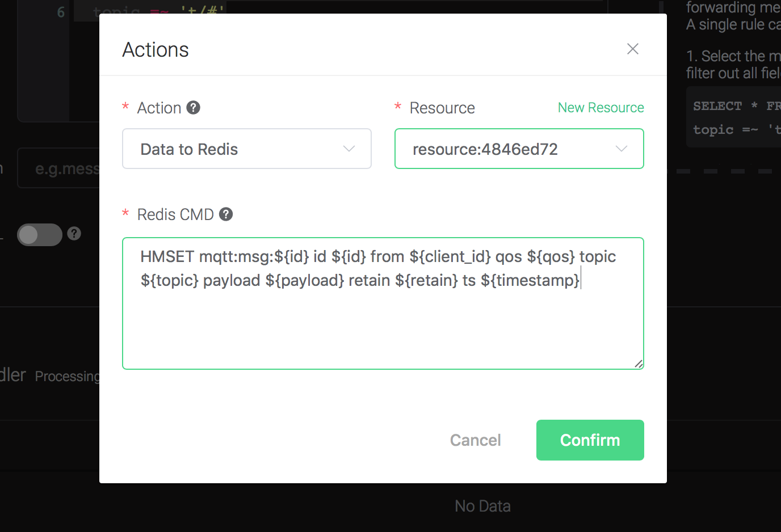Toggle the grey switch behind the dialog
Screen dimensions: 781x532
tap(39, 235)
